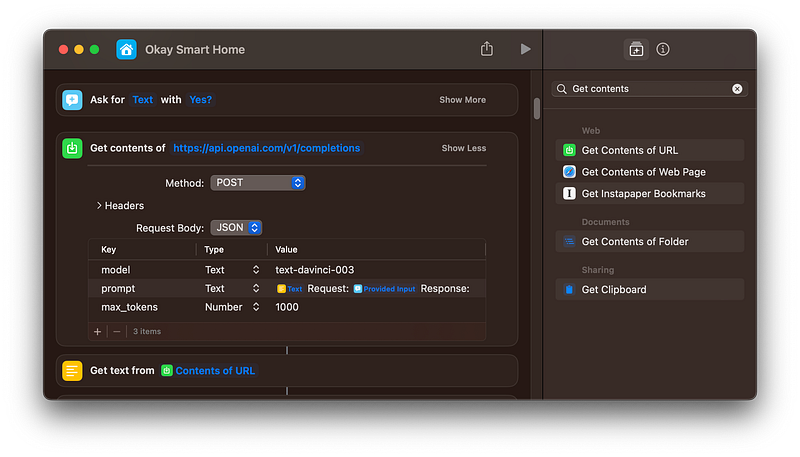Click the prompt key cell
This screenshot has height=457, width=800.
(x=118, y=289)
